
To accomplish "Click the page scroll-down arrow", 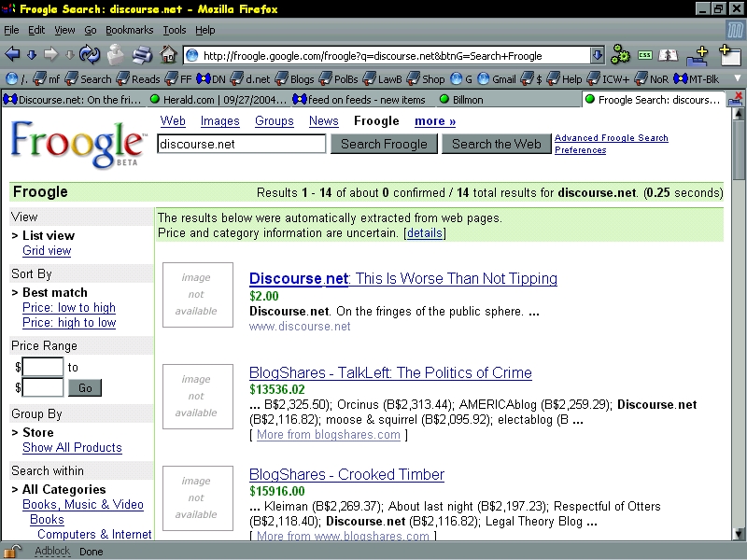I will click(x=739, y=533).
